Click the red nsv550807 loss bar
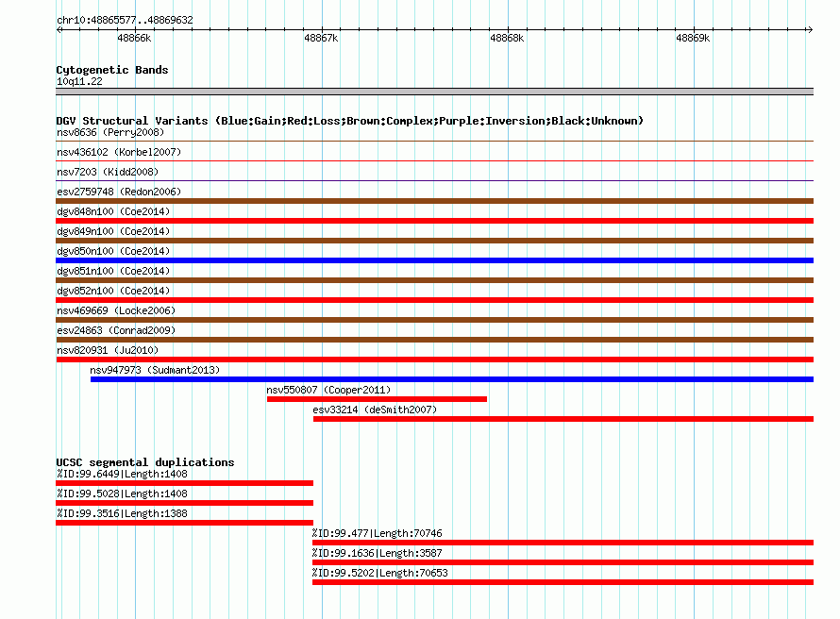The image size is (840, 619). [x=378, y=399]
